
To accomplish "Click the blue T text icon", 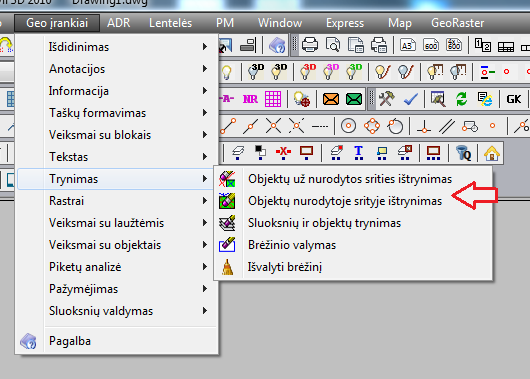I will (358, 153).
